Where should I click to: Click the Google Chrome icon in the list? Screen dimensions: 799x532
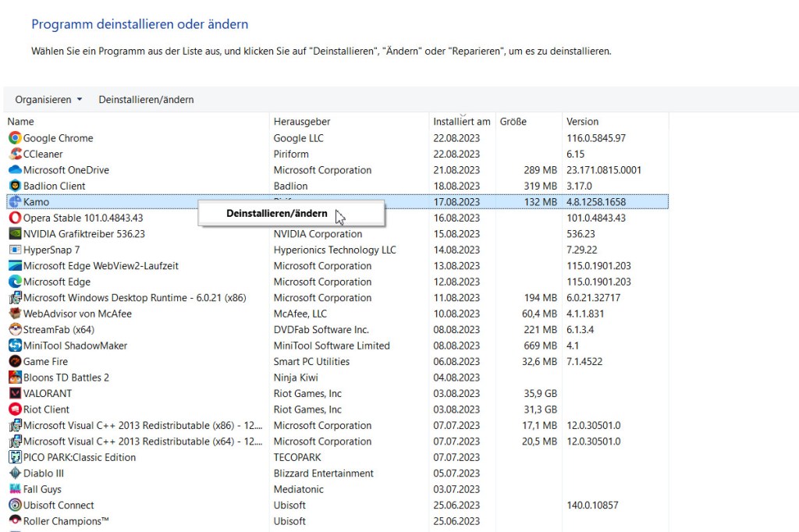coord(16,138)
